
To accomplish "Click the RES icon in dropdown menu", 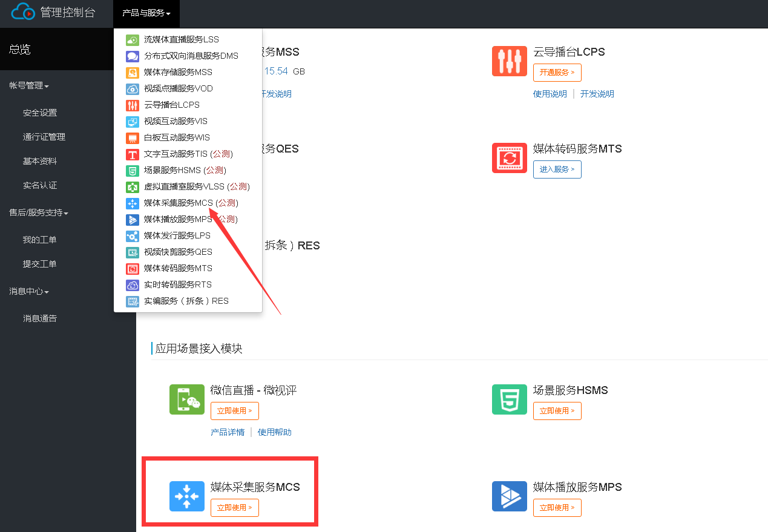I will (x=133, y=301).
